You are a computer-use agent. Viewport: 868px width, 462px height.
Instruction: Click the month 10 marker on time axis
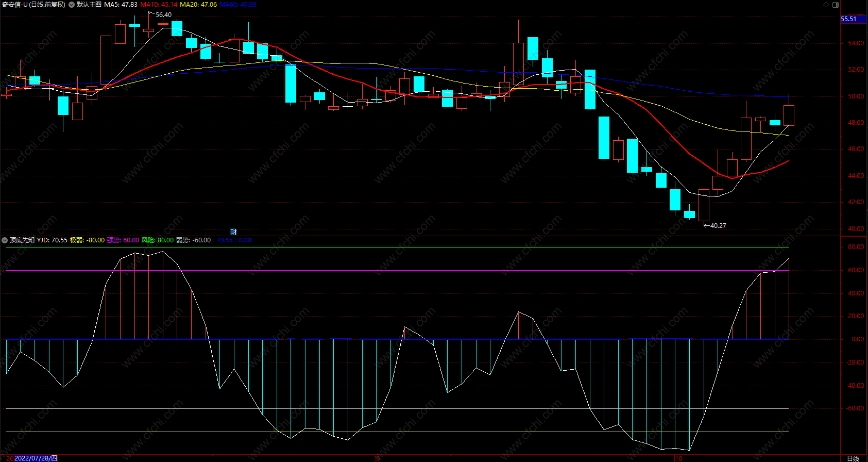678,458
